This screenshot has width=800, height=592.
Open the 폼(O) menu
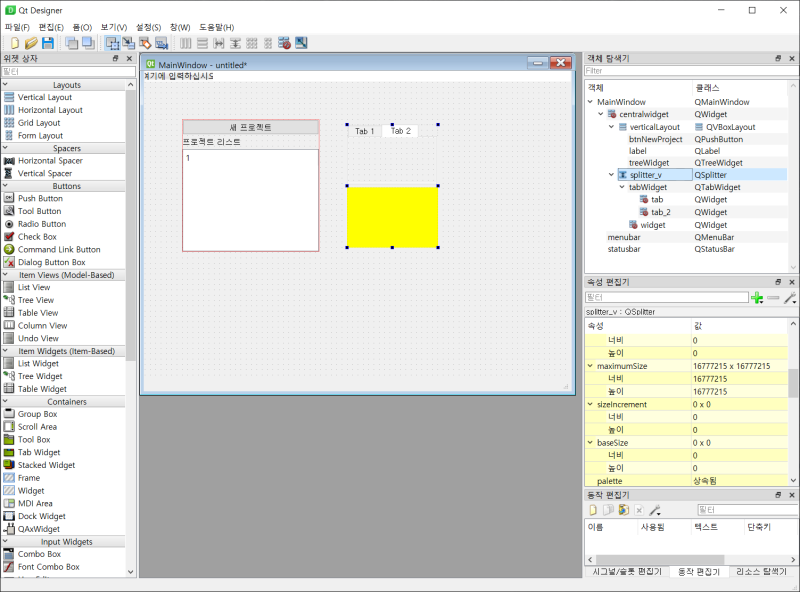tap(82, 27)
